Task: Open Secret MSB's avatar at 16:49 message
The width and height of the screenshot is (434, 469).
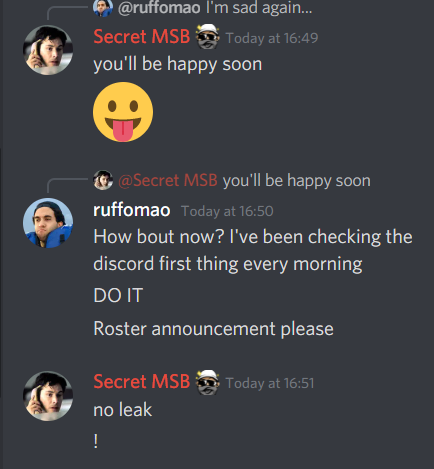Action: click(x=48, y=50)
